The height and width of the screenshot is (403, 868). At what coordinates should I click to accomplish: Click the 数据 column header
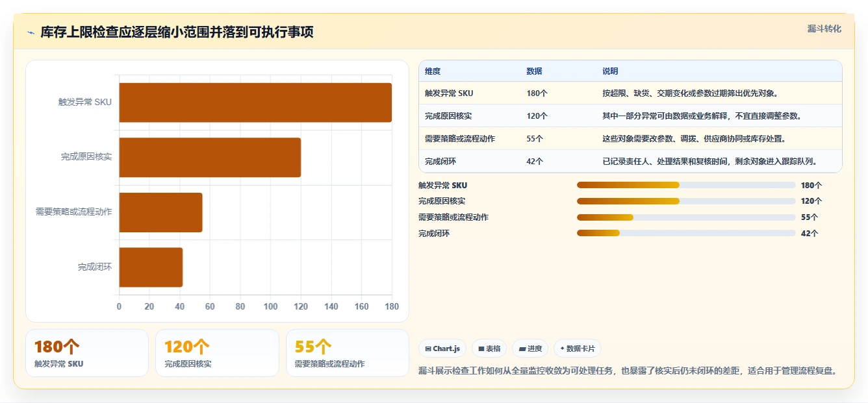coord(534,71)
